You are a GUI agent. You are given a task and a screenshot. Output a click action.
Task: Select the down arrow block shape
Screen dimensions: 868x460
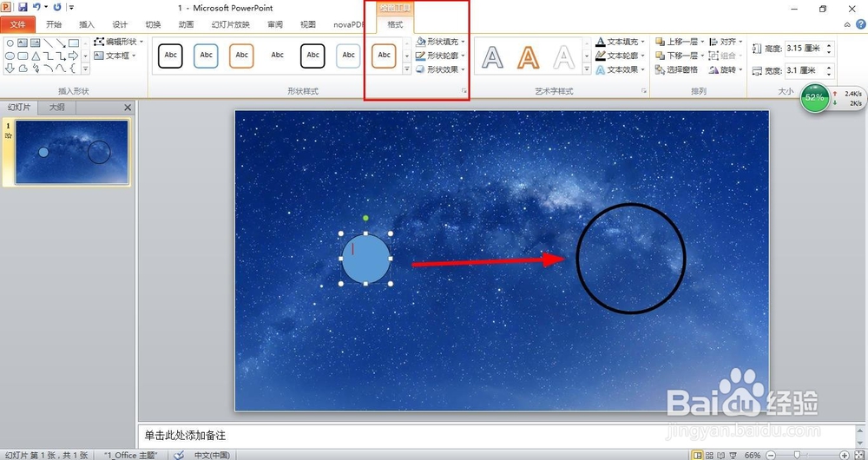coord(10,69)
